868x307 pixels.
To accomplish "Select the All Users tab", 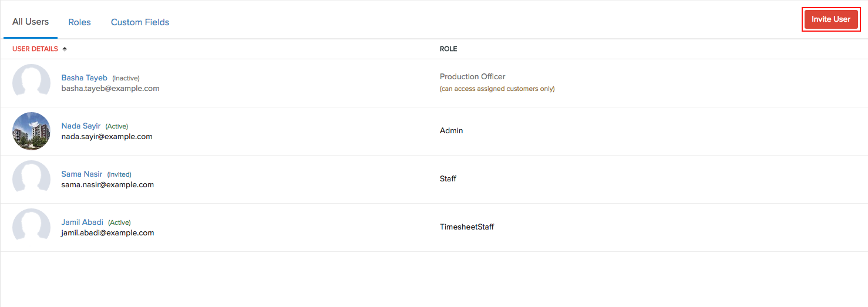I will point(31,22).
